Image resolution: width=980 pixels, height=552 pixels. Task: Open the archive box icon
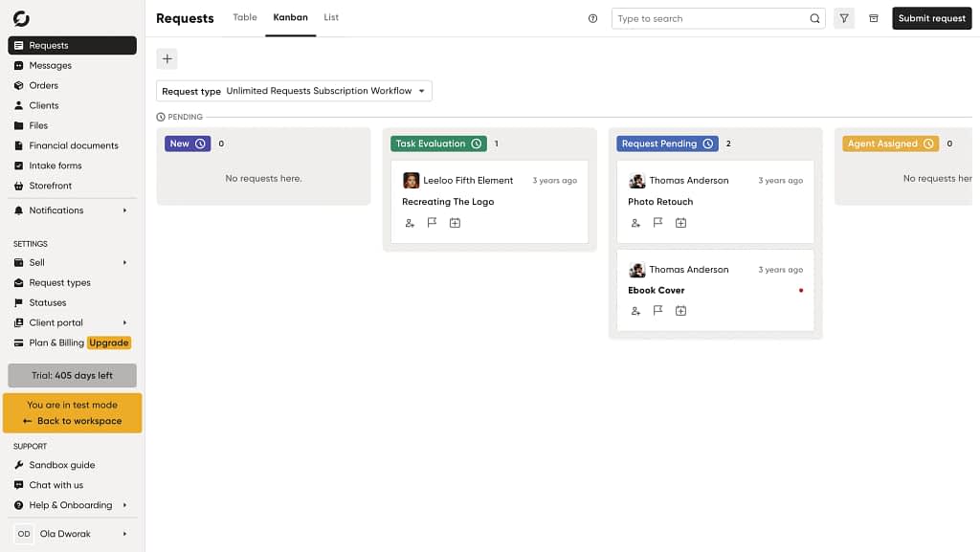click(x=873, y=19)
